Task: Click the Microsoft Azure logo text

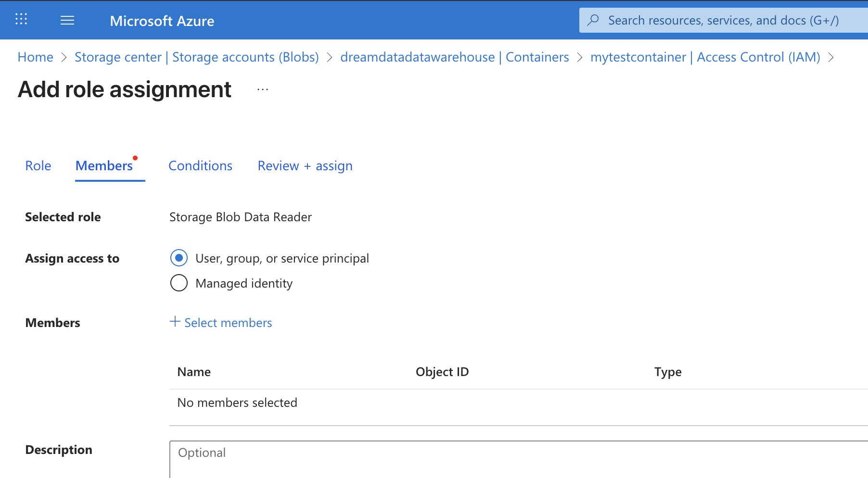Action: coord(162,21)
